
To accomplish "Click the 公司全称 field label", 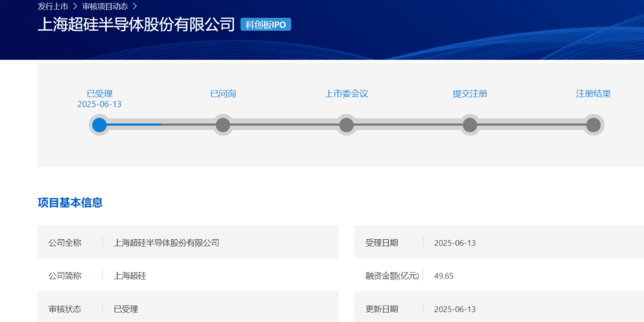I will (65, 243).
